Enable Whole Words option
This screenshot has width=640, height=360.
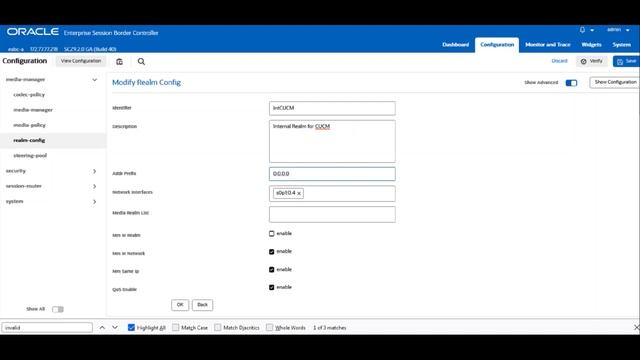(x=269, y=327)
